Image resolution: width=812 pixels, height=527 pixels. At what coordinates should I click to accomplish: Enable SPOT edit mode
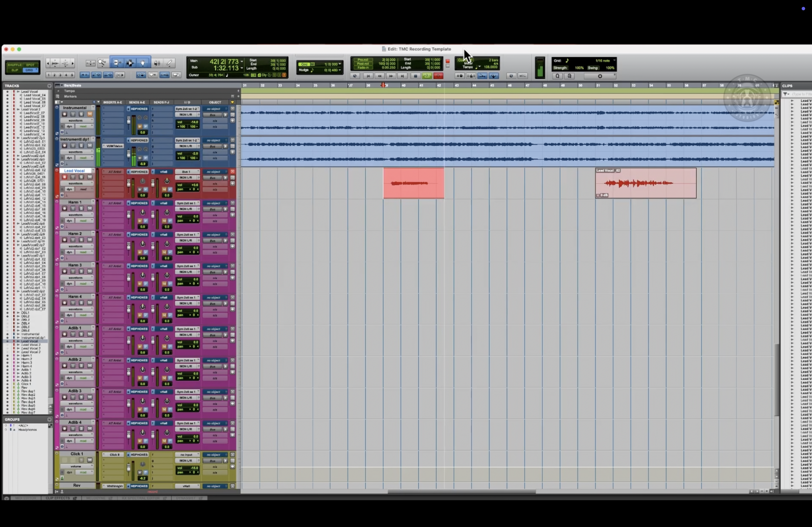point(30,65)
